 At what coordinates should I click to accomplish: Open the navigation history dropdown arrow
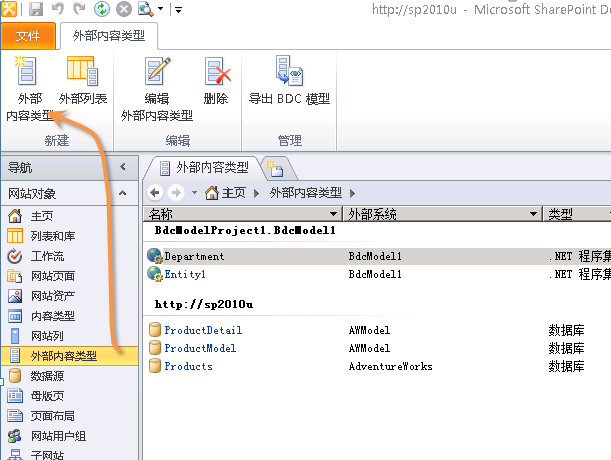coord(194,193)
